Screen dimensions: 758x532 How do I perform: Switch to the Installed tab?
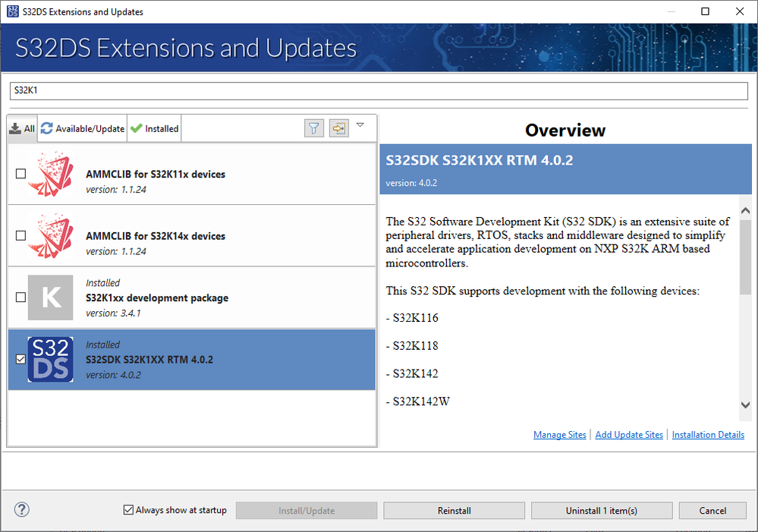(155, 129)
